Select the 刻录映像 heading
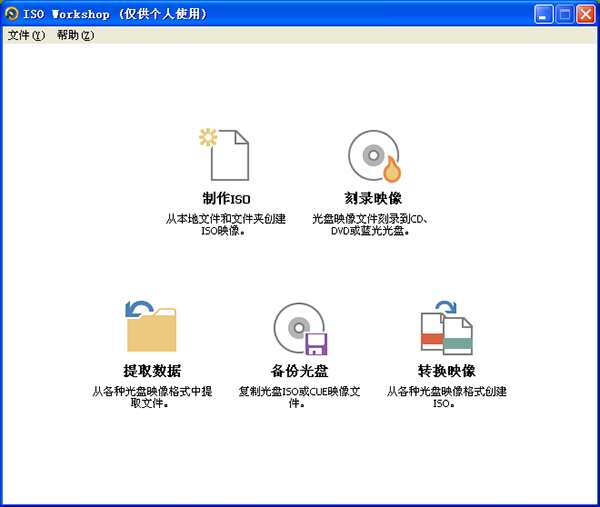600x507 pixels. 373,198
